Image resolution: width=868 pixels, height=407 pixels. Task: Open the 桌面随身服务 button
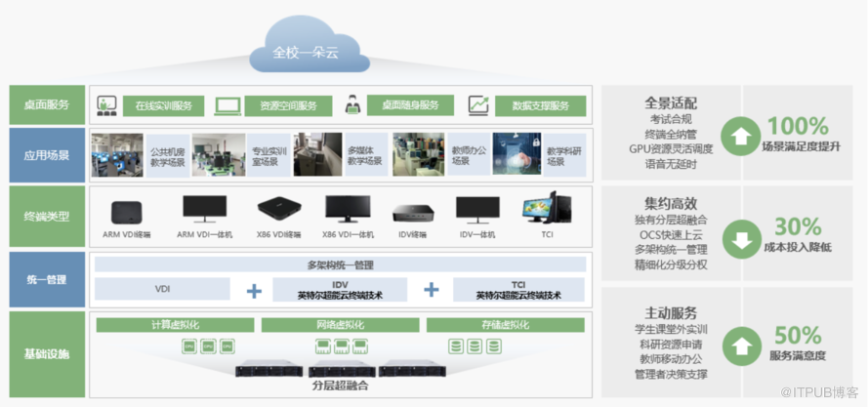[410, 105]
